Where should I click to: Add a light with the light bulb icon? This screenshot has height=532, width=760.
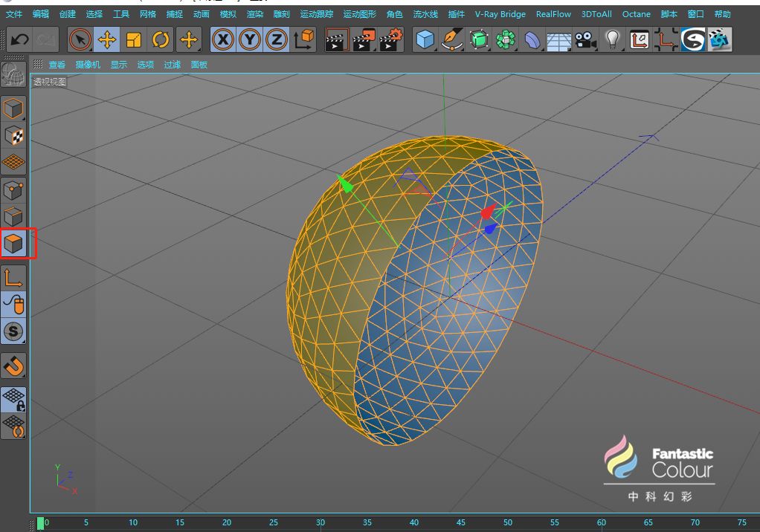point(612,39)
